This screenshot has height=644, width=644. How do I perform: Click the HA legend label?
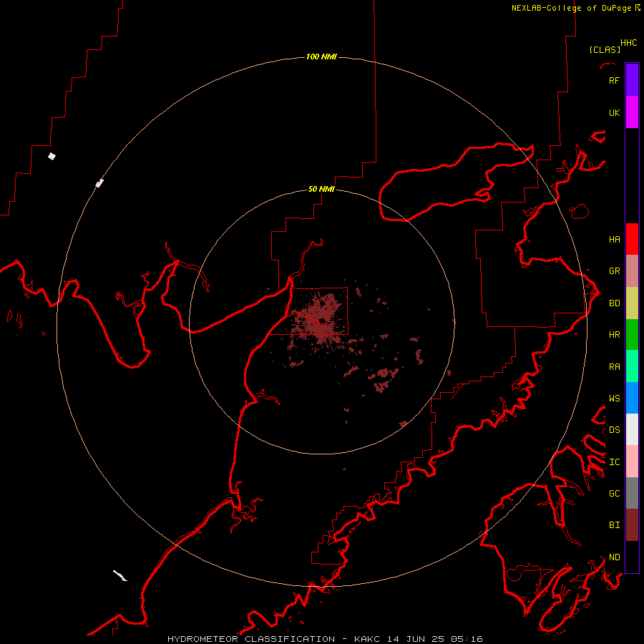(x=614, y=240)
